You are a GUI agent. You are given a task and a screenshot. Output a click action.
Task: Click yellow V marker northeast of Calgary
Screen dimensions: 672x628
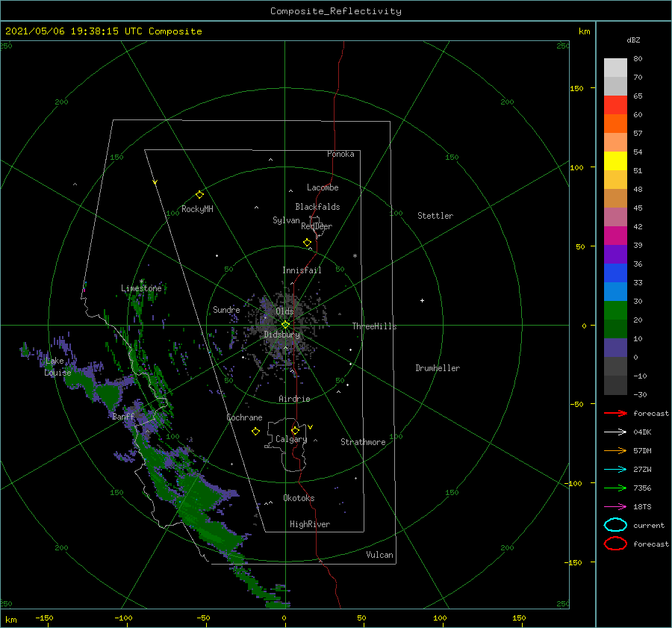click(311, 427)
